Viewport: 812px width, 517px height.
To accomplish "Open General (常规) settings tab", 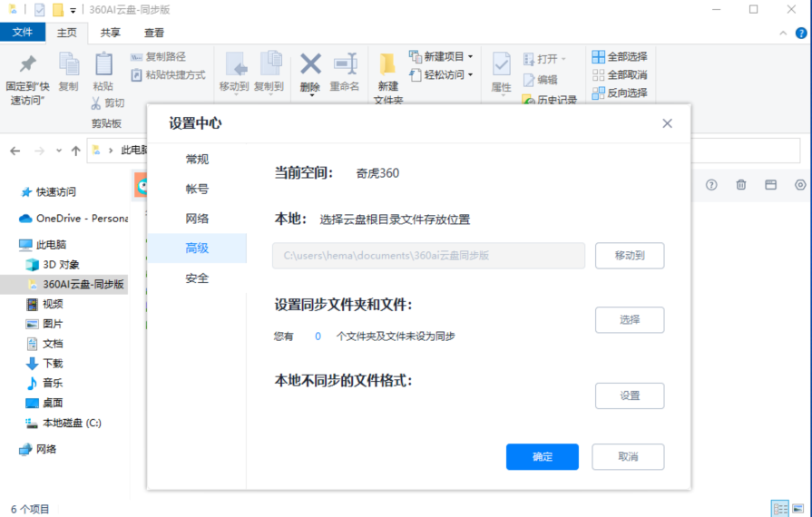I will pos(197,160).
